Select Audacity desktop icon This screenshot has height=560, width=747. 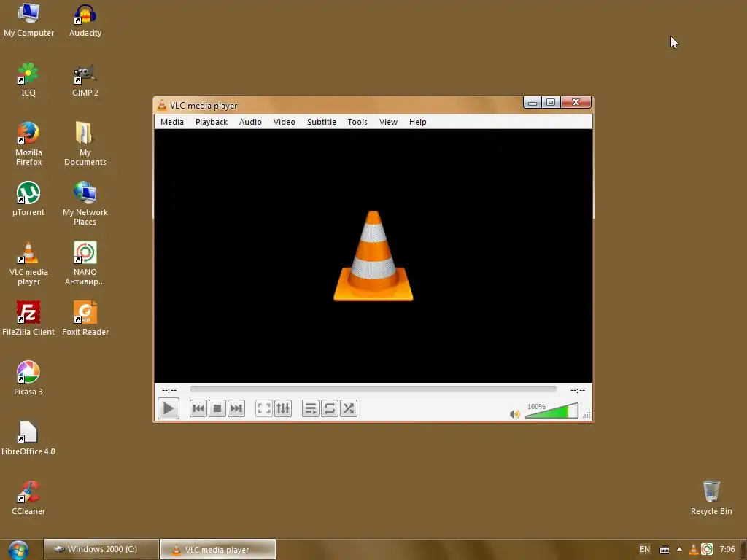click(x=85, y=20)
